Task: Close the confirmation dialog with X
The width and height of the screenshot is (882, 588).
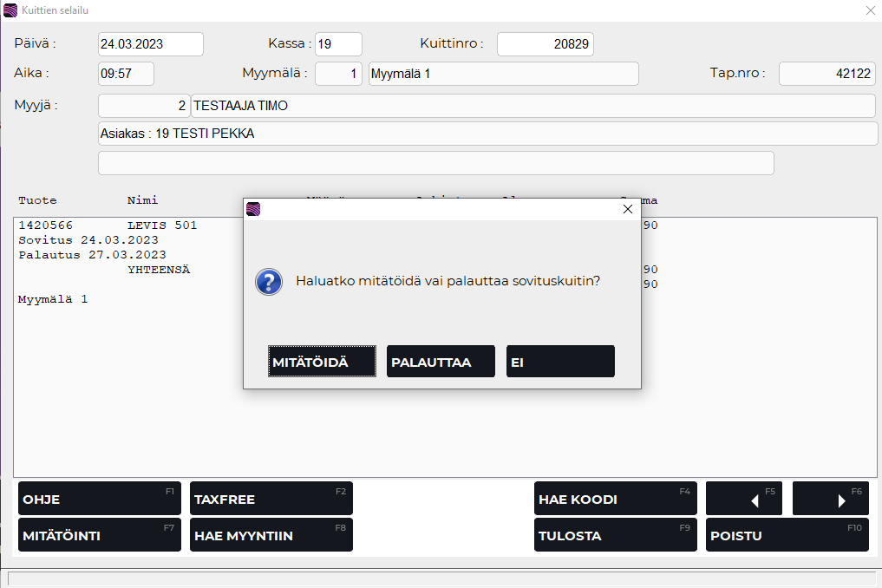Action: 628,209
